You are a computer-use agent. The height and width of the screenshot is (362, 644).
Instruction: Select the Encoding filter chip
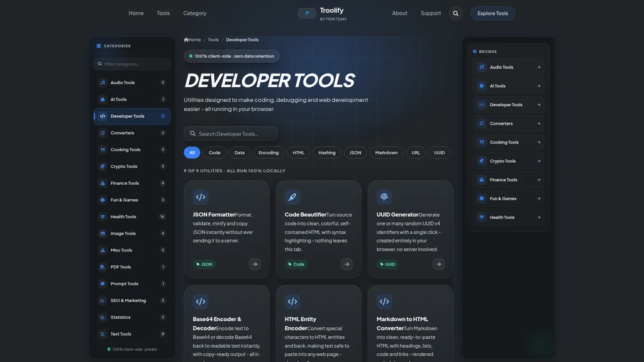[269, 153]
